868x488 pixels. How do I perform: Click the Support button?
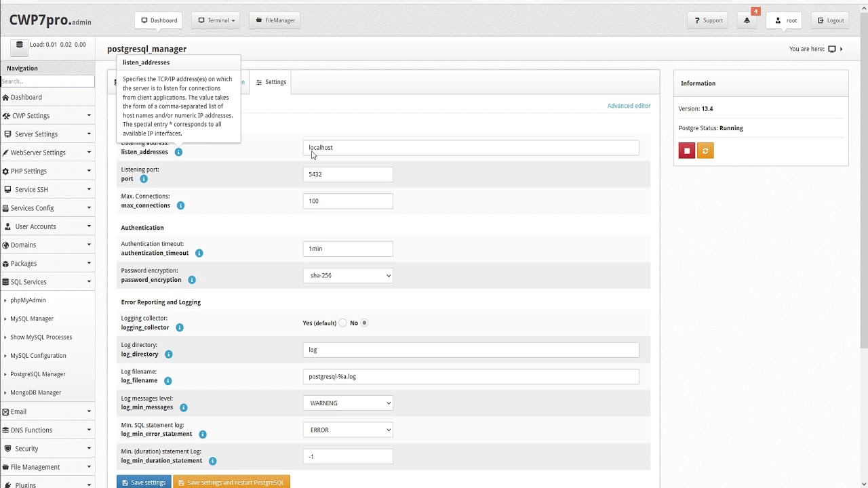[707, 20]
